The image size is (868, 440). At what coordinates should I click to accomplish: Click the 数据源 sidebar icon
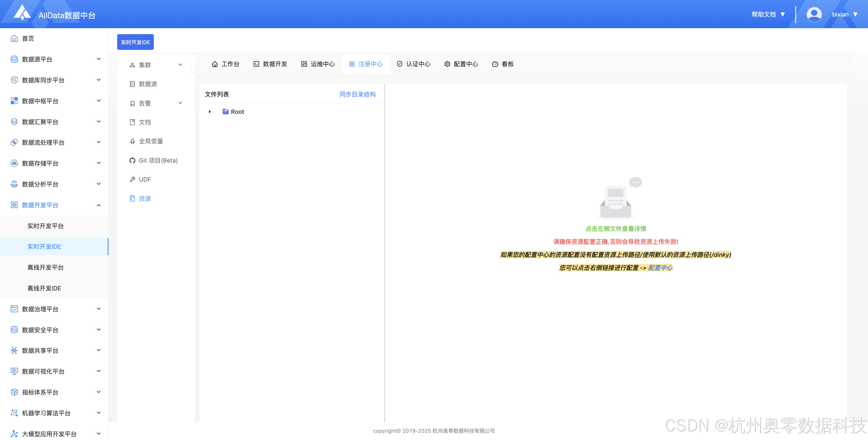(132, 84)
